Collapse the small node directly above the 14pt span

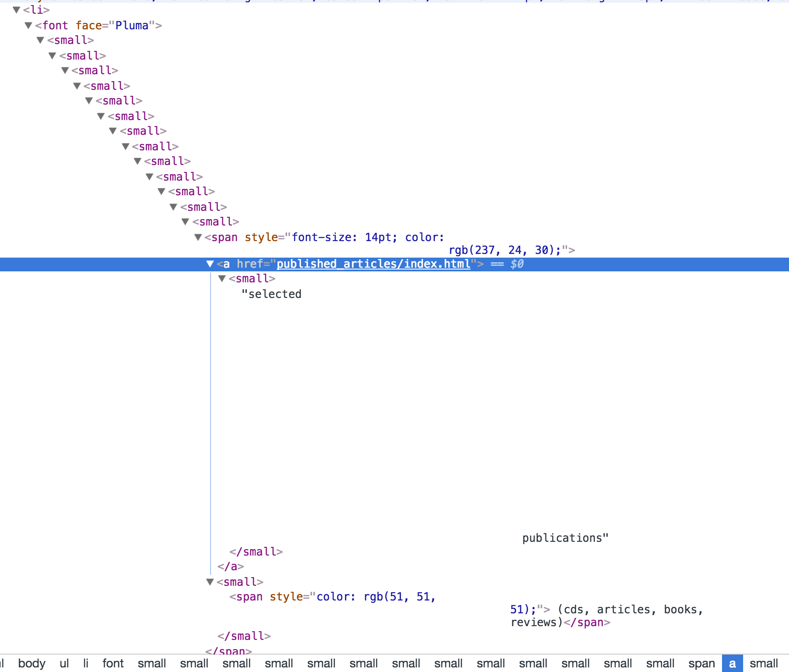click(x=185, y=222)
